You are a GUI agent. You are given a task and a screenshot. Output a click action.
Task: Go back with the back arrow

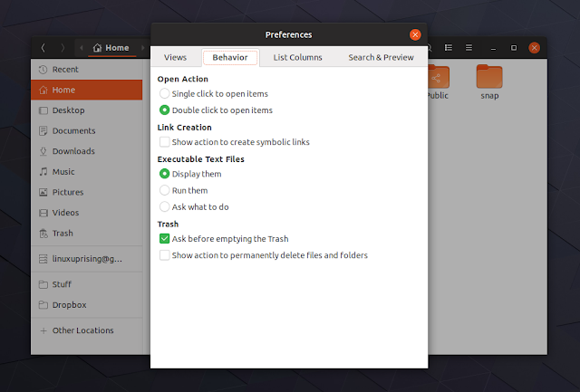click(43, 47)
